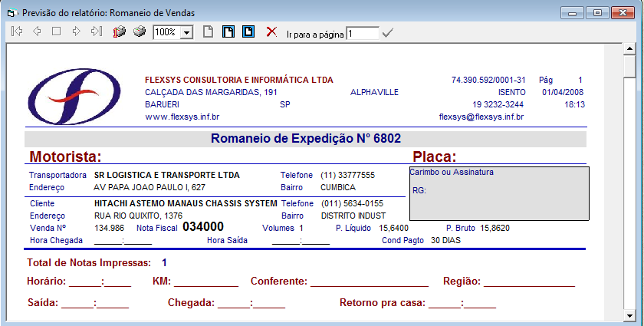Image resolution: width=644 pixels, height=326 pixels.
Task: Click the P. Bruto value 15,8620
Action: [495, 228]
